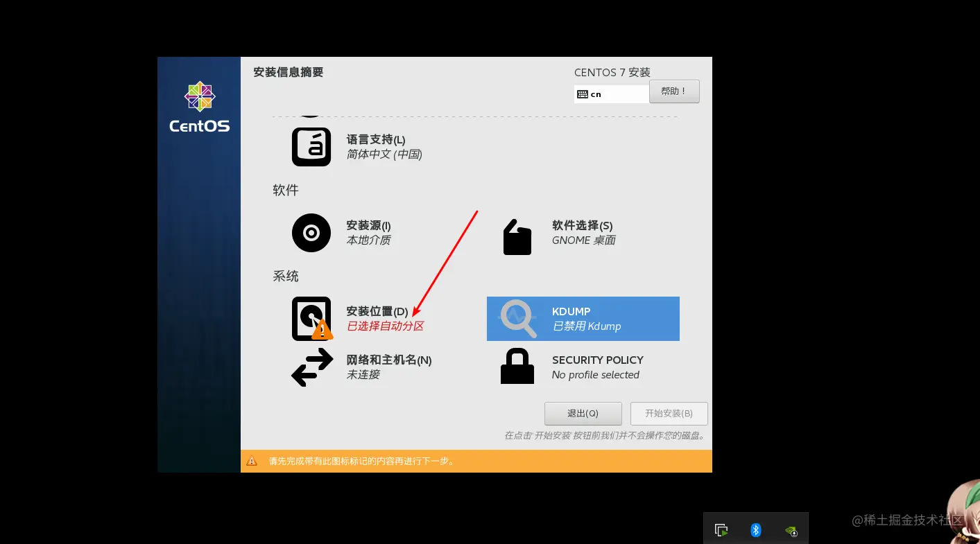Open the 语言支持 language support icon

point(311,147)
